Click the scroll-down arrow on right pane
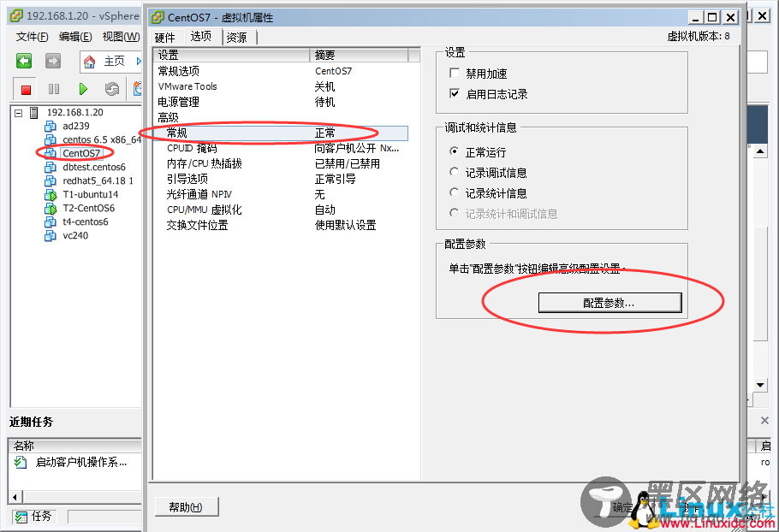The width and height of the screenshot is (779, 532). click(x=760, y=385)
